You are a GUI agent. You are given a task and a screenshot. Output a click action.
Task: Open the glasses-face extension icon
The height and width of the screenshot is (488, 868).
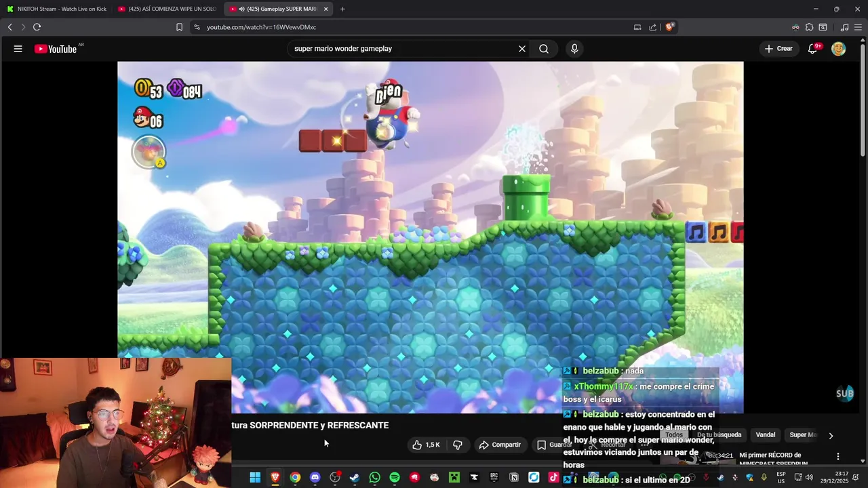click(795, 27)
